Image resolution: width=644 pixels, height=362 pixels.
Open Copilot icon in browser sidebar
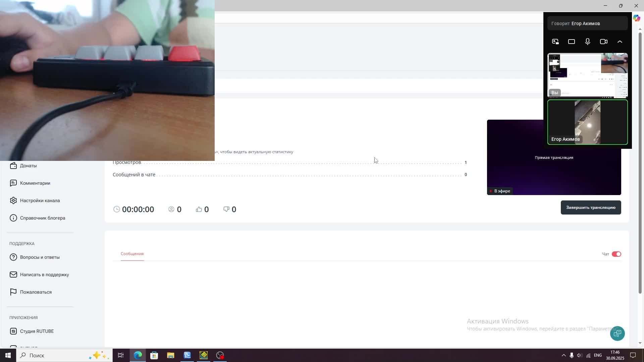637,18
